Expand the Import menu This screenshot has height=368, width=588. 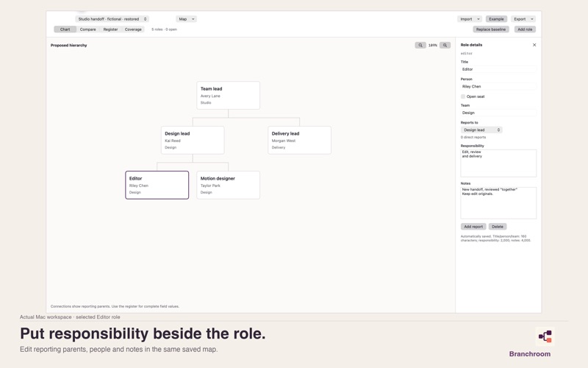coord(470,19)
